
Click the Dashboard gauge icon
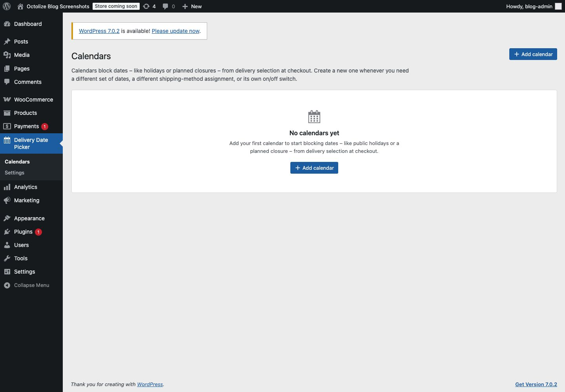coord(7,24)
